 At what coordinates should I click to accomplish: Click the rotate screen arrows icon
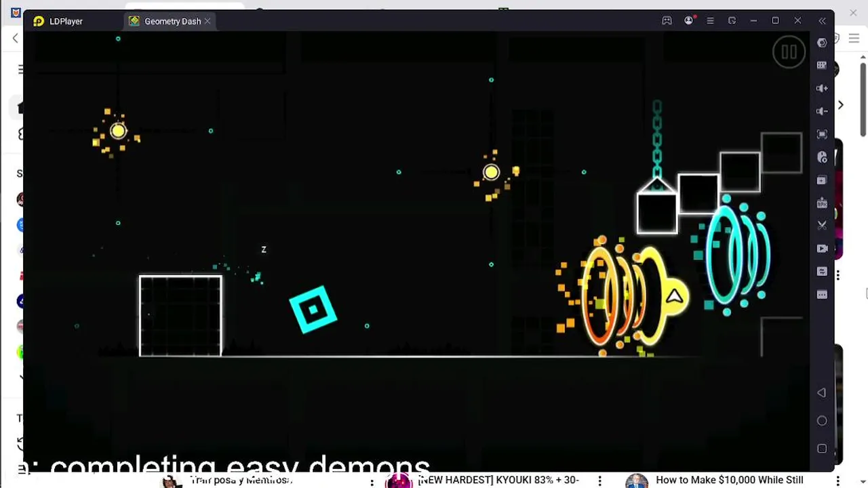(x=823, y=272)
